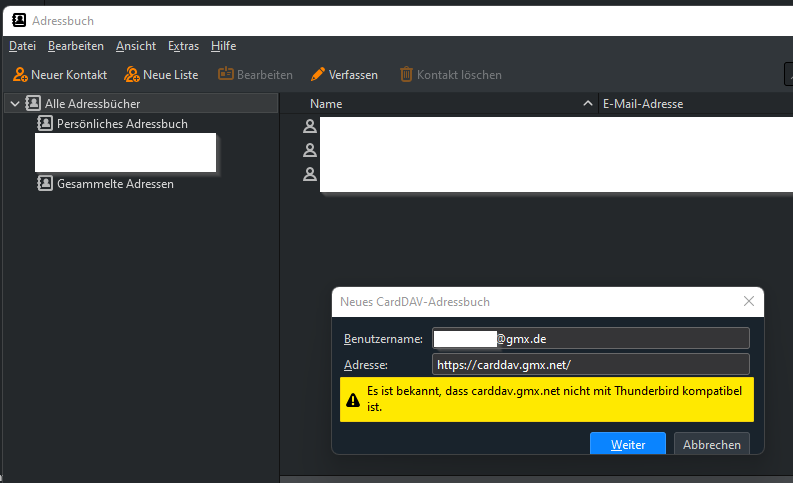Close the Neues CardDAV-Adressbuch dialog

tap(749, 301)
